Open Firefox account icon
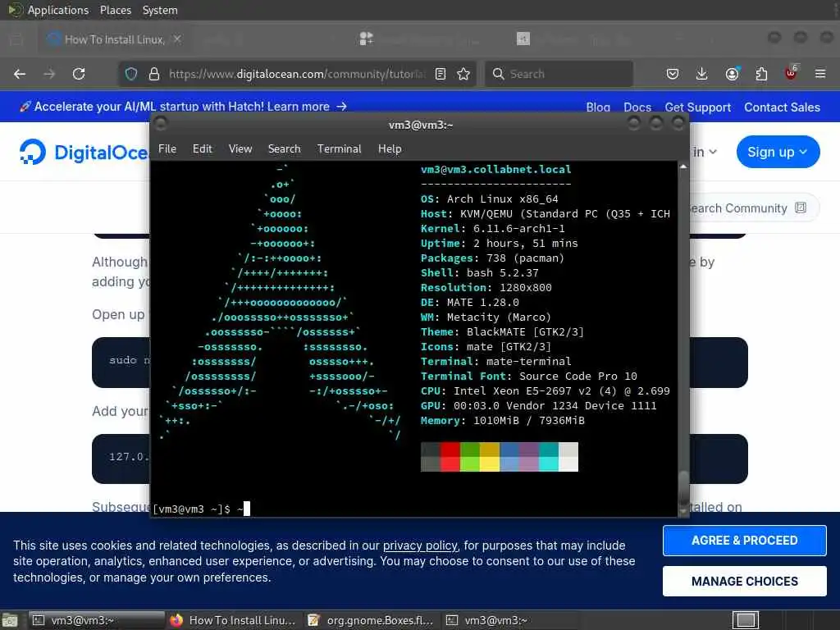This screenshot has height=630, width=840. 732,74
